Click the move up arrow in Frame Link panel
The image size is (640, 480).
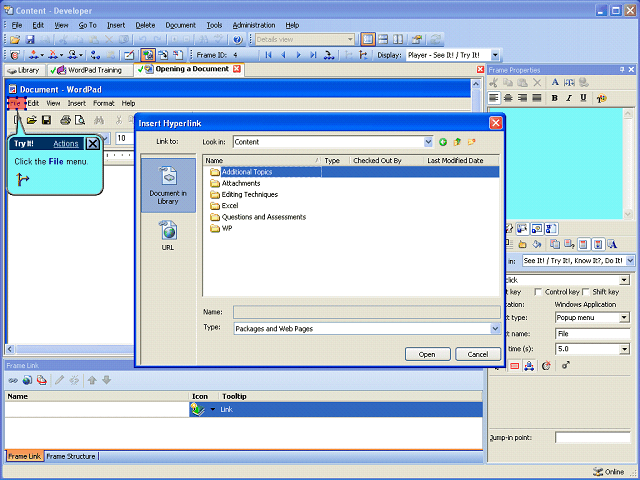coord(92,380)
